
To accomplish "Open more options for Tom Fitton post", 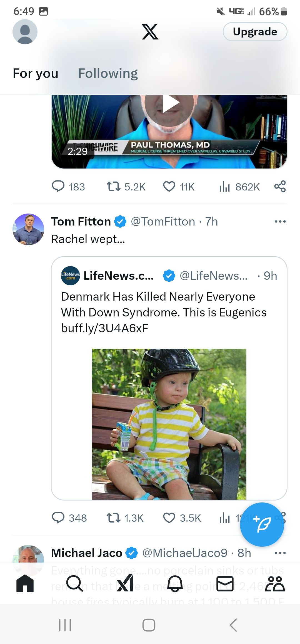I will click(280, 222).
